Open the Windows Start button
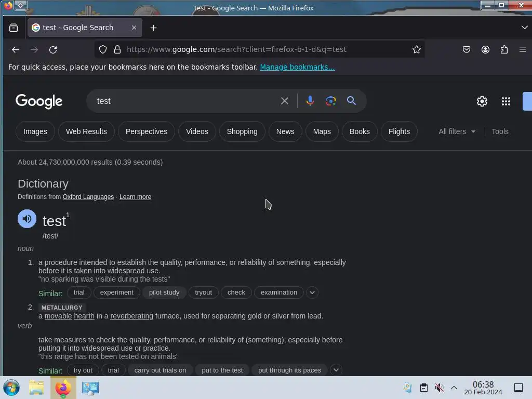 (11, 388)
